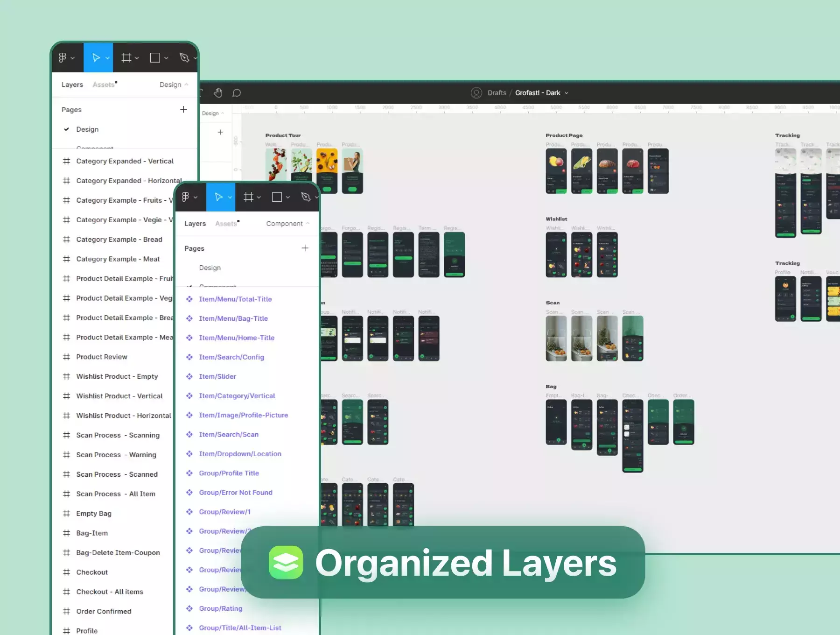Open Grofast! - Dark file title dropdown
This screenshot has height=635, width=840.
[567, 93]
